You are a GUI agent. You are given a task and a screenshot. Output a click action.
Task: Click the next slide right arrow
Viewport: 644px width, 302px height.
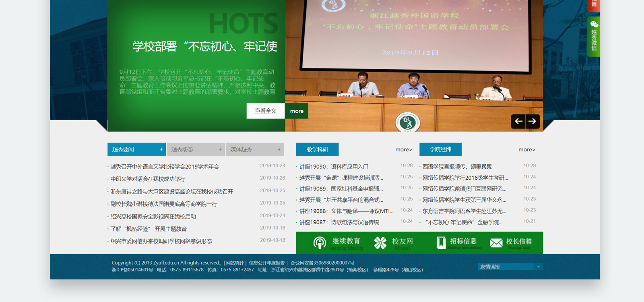(533, 121)
